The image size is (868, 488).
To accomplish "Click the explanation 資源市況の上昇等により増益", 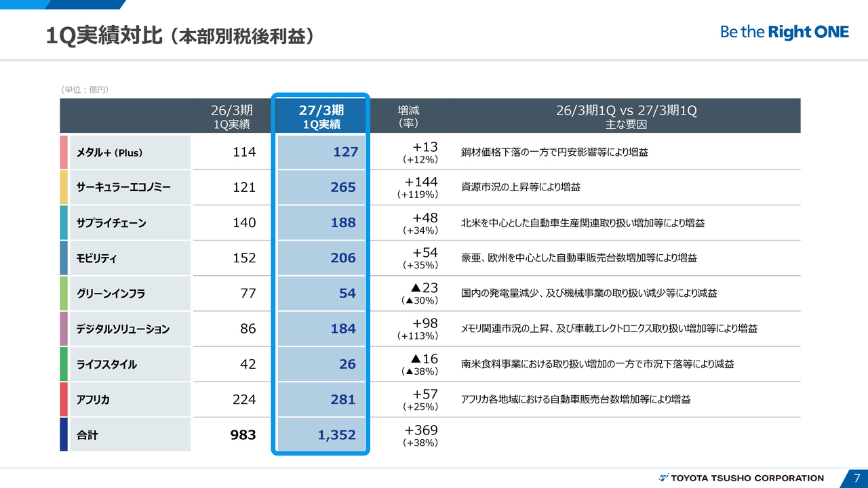I will tap(520, 188).
